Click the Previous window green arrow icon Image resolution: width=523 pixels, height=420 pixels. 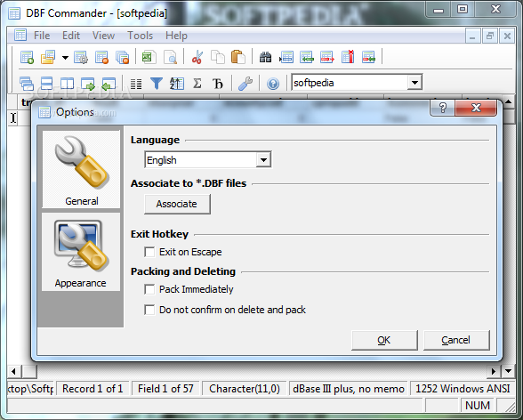click(x=109, y=84)
